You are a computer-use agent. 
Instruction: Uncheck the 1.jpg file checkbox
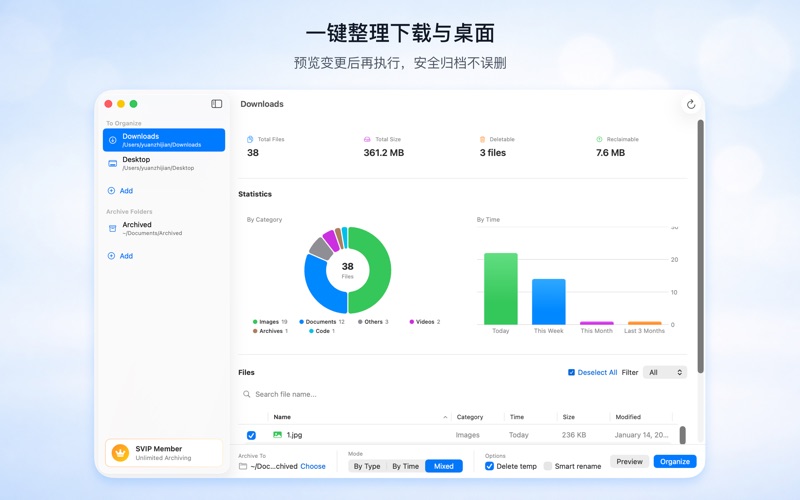tap(251, 435)
